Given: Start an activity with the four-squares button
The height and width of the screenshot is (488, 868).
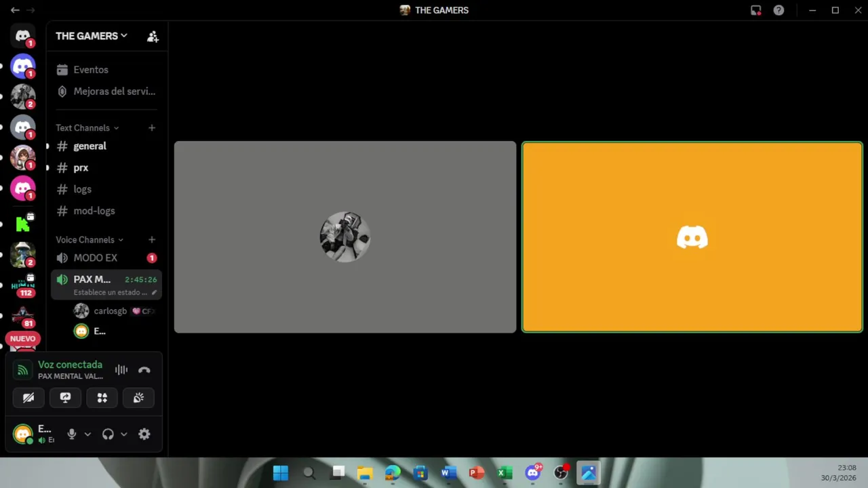Looking at the screenshot, I should [x=102, y=398].
